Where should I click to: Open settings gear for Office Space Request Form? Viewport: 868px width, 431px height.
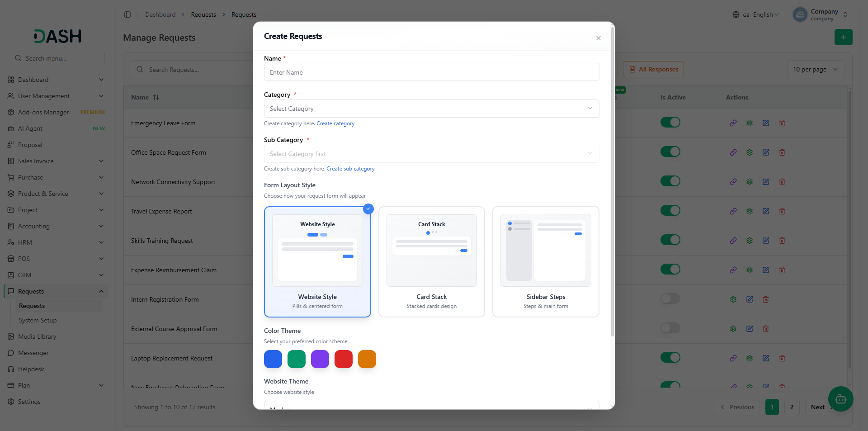coord(750,152)
